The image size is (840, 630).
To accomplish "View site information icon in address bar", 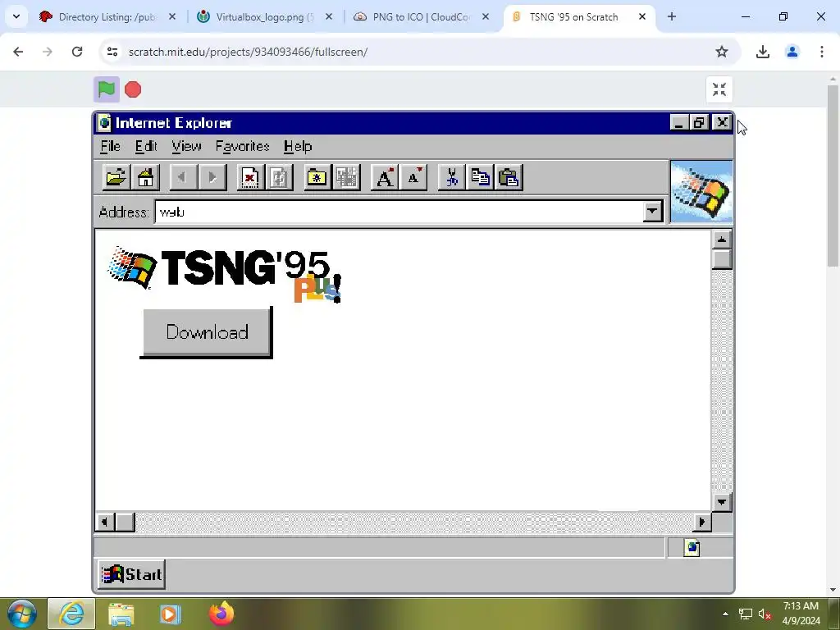I will [112, 52].
